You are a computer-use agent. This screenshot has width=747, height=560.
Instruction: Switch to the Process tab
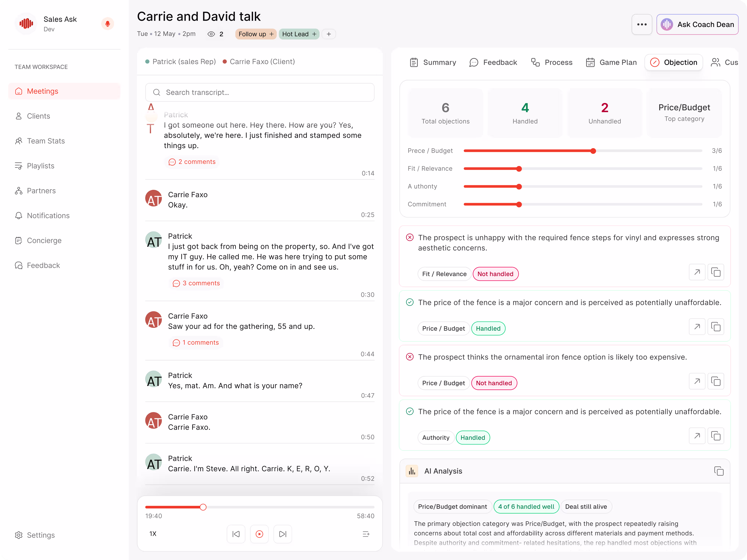point(551,62)
